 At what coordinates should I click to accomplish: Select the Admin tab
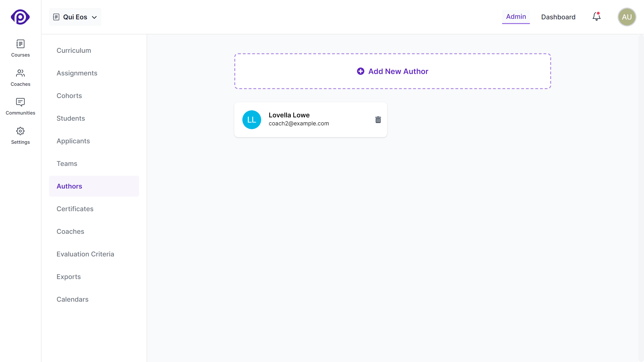click(x=516, y=16)
